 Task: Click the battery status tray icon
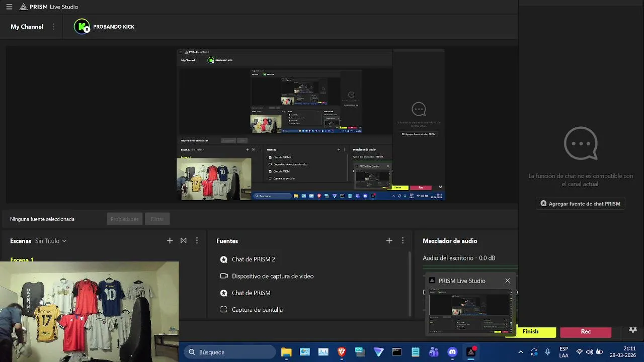pyautogui.click(x=599, y=352)
